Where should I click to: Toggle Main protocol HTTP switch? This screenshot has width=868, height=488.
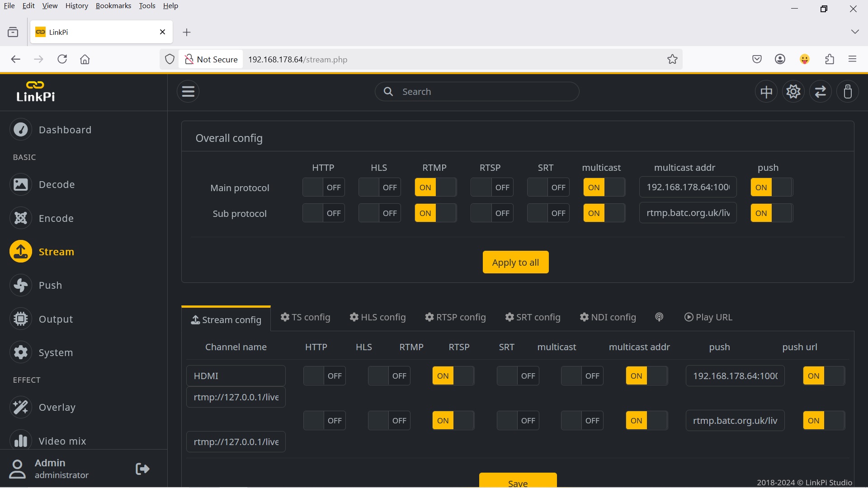click(x=323, y=188)
